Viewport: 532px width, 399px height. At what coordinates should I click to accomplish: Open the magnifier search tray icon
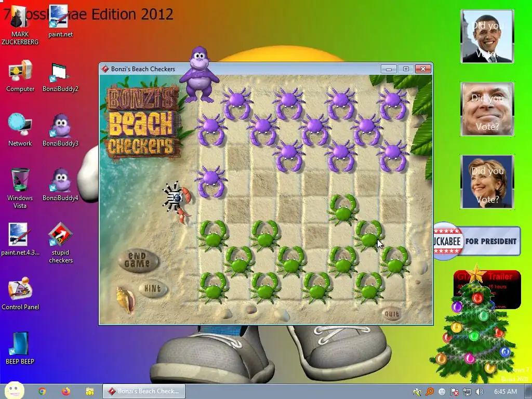click(430, 392)
